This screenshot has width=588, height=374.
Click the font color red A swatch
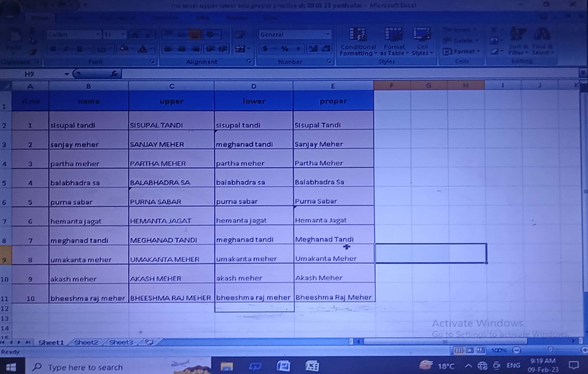pyautogui.click(x=142, y=49)
